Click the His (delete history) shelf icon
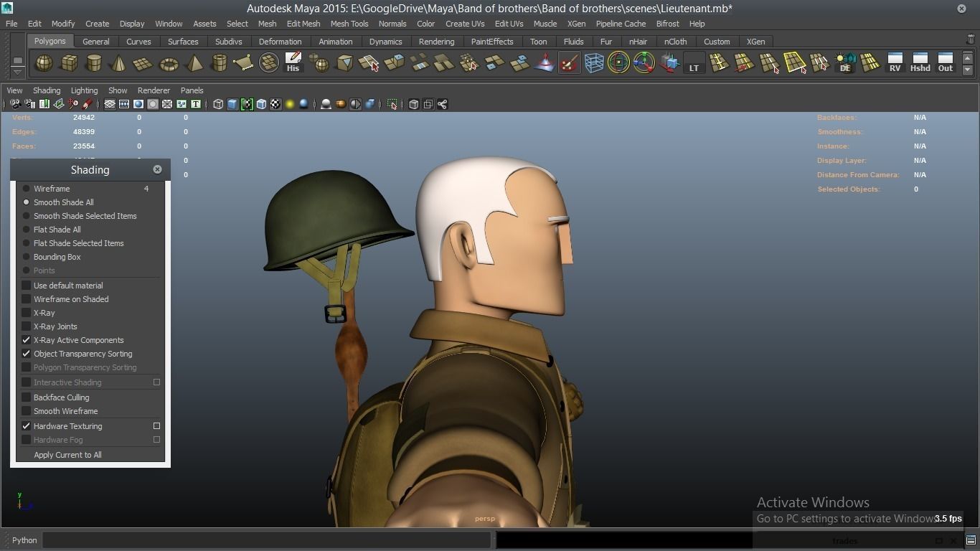 (x=293, y=62)
